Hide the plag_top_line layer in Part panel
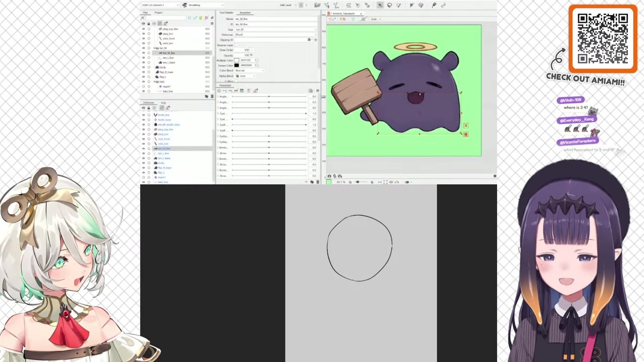The width and height of the screenshot is (644, 362). click(143, 29)
